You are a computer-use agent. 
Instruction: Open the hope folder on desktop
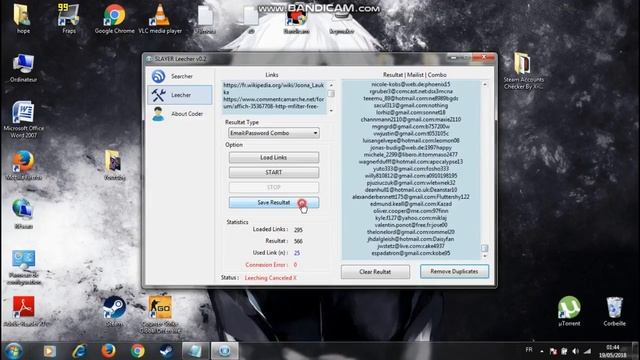pyautogui.click(x=22, y=19)
